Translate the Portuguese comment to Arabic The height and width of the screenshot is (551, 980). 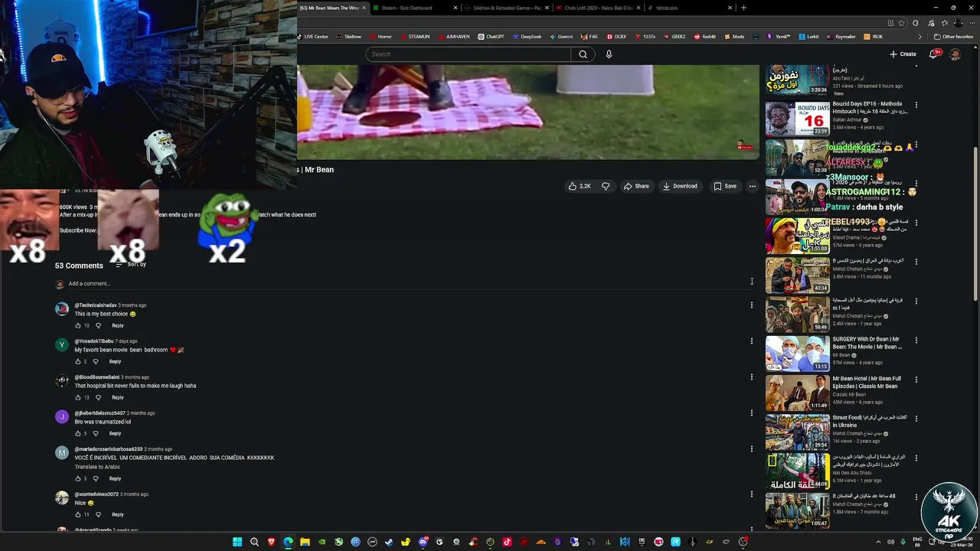pyautogui.click(x=97, y=467)
